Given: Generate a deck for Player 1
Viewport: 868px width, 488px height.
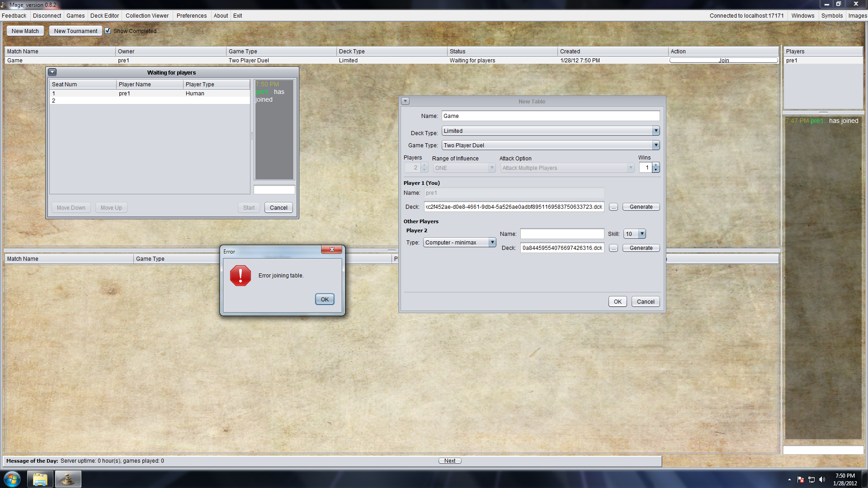Looking at the screenshot, I should [x=641, y=207].
